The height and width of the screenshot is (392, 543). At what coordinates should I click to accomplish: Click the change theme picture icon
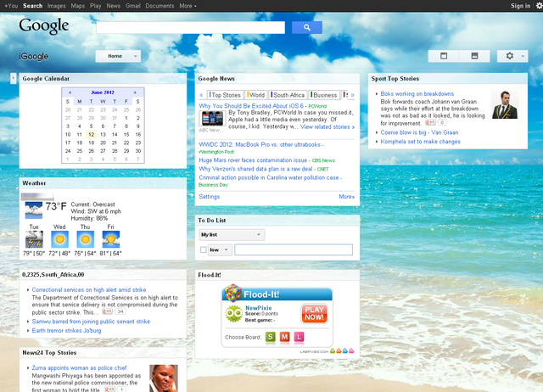pyautogui.click(x=474, y=56)
